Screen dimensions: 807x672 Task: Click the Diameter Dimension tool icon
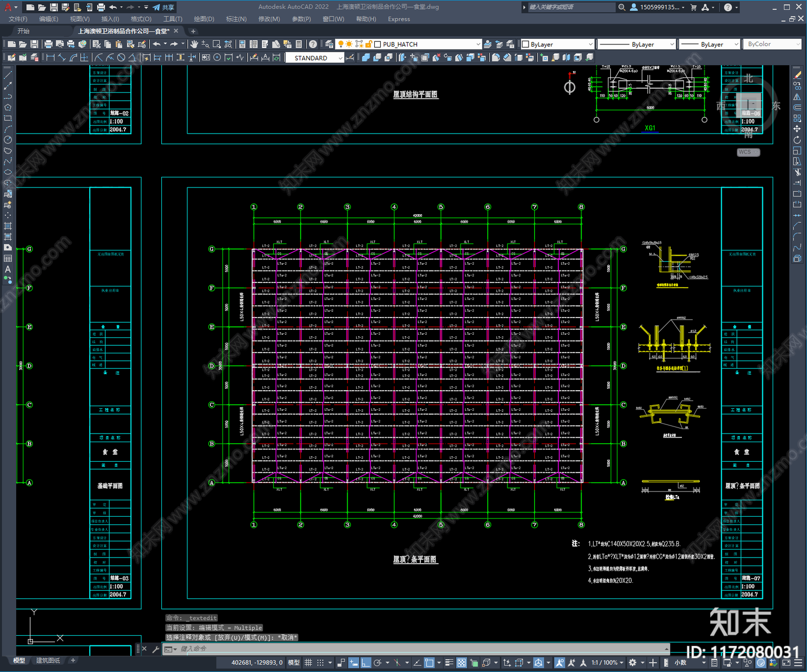point(121,57)
